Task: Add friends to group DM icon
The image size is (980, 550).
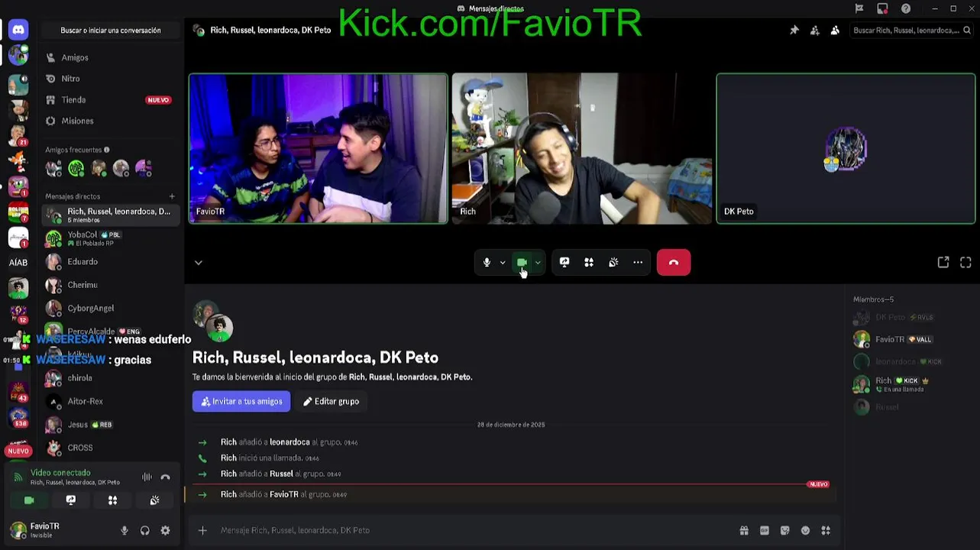Action: point(815,31)
